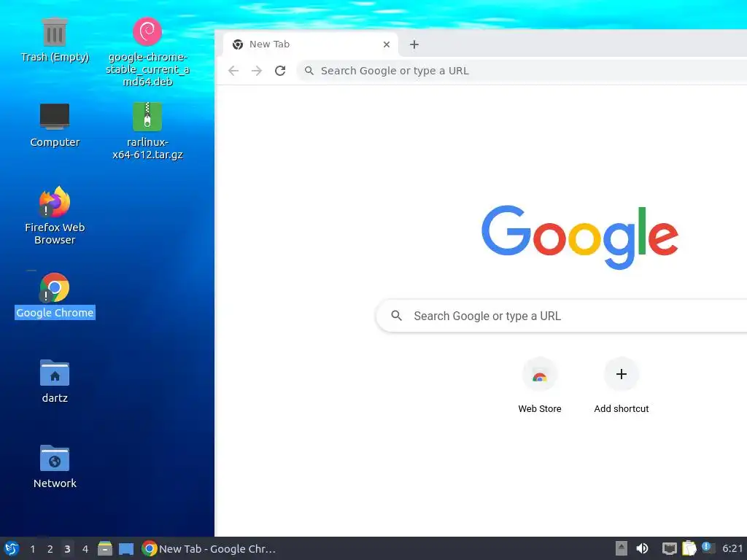Select the New Tab tab

(x=309, y=44)
